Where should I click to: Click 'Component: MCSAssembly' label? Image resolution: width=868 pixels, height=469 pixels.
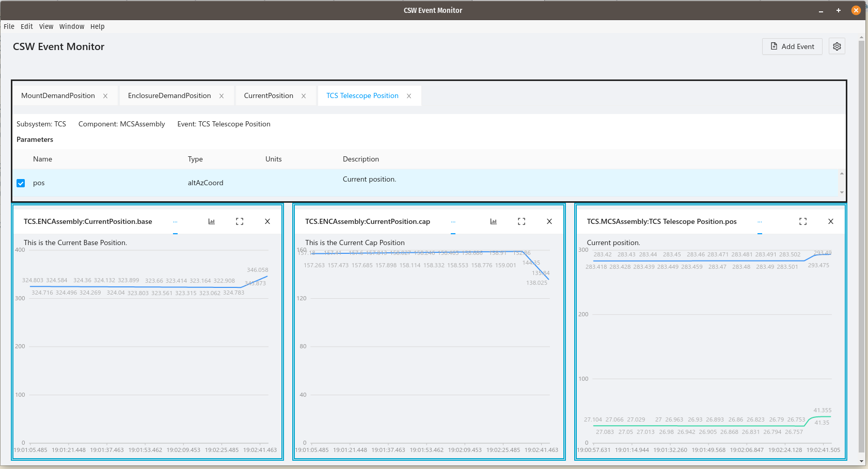click(x=122, y=124)
